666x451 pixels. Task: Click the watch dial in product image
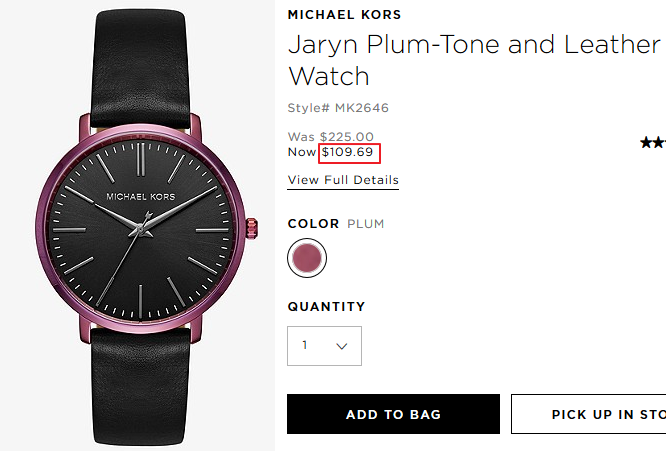[141, 229]
